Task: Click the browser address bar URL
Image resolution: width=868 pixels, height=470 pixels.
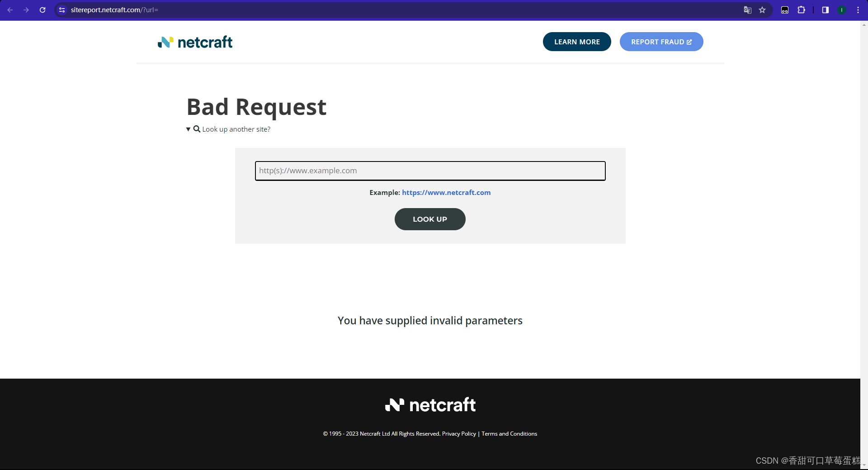Action: click(x=114, y=10)
